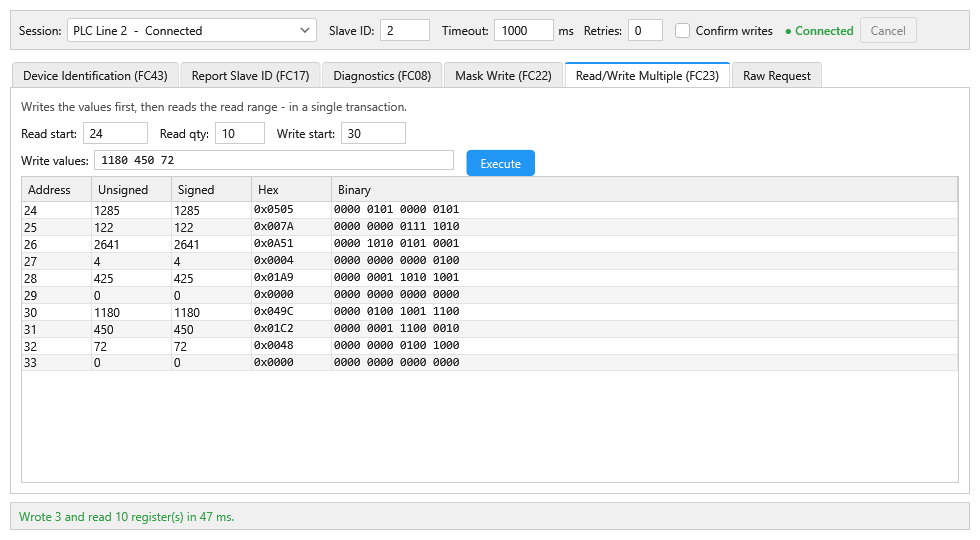Select the Diagnostics (FC08) tab
Screen dimensions: 980x540
(x=382, y=76)
